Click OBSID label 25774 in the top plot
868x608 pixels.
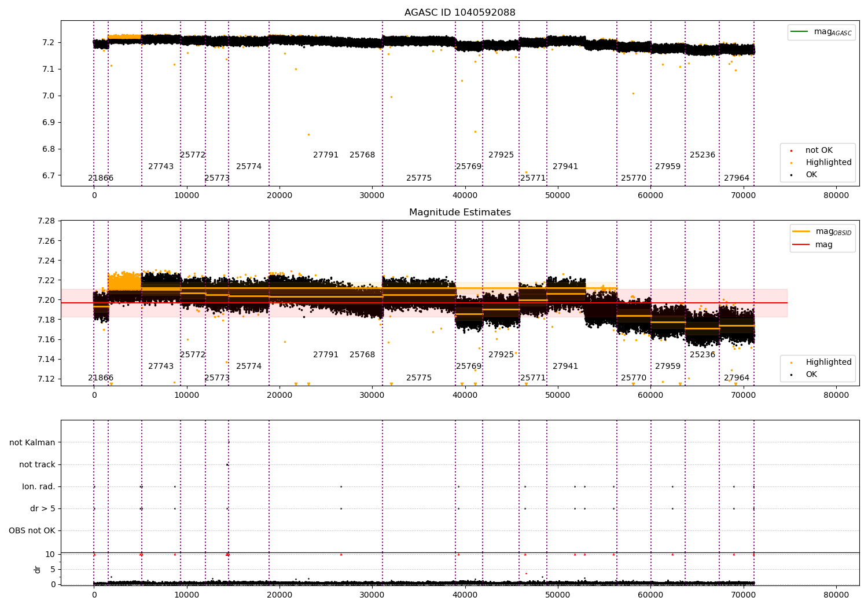[x=249, y=167]
